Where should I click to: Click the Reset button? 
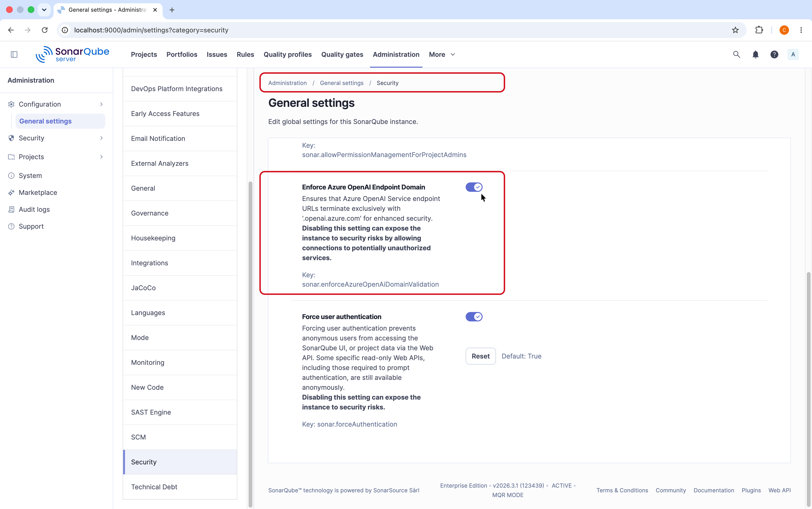pos(481,356)
